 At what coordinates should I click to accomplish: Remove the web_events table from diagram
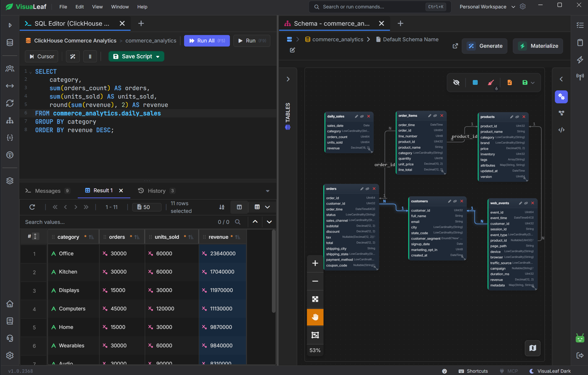point(533,203)
